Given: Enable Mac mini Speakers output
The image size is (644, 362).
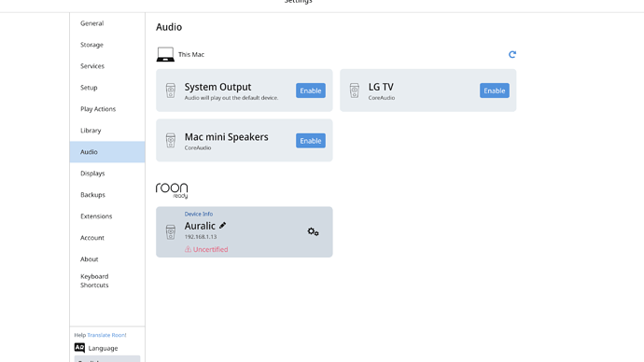Looking at the screenshot, I should (x=311, y=141).
